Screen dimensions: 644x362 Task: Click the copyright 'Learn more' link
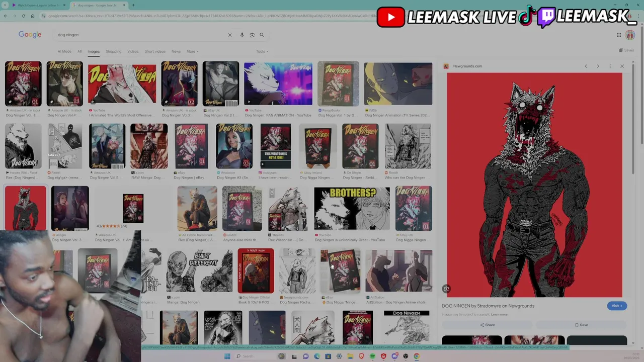click(x=499, y=314)
